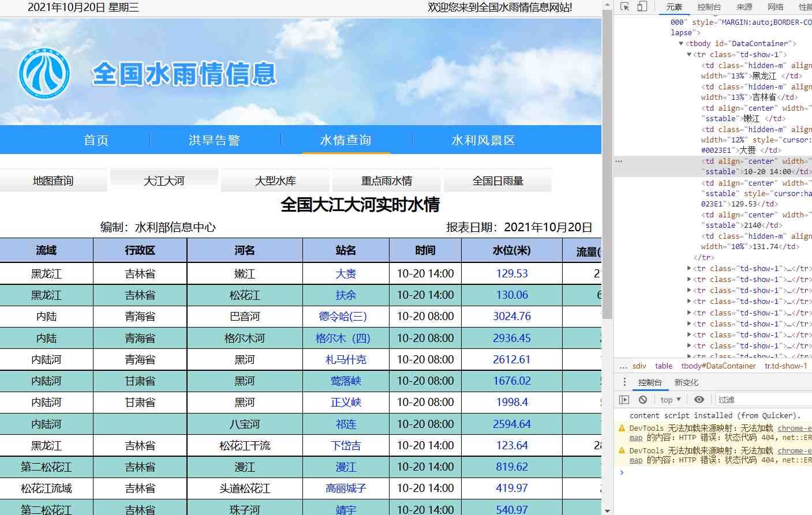Open the 祁连 station link
Screen dimensions: 812x515
346,424
